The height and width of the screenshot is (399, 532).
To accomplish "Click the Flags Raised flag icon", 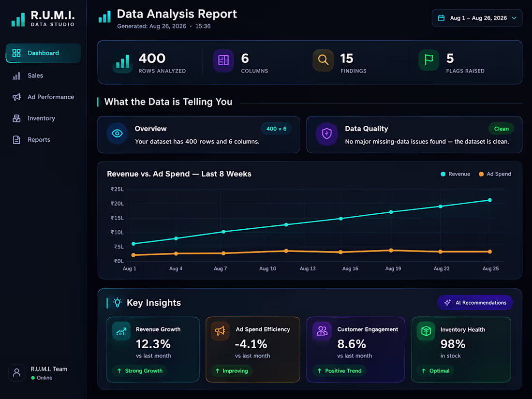I will pyautogui.click(x=429, y=60).
